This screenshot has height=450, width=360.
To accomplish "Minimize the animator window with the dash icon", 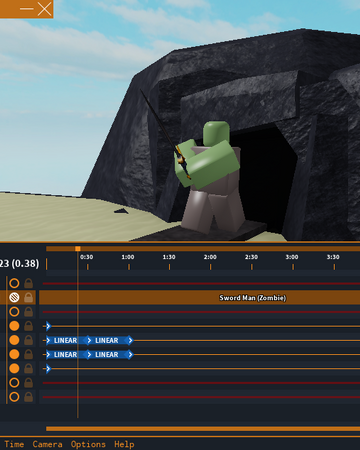I will pos(27,9).
